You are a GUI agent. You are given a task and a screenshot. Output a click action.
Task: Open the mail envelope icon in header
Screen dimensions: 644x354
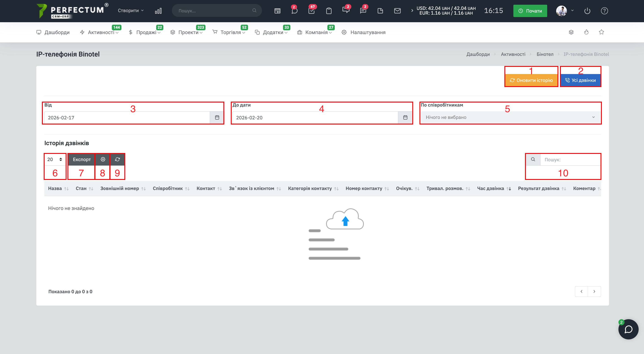click(x=397, y=11)
